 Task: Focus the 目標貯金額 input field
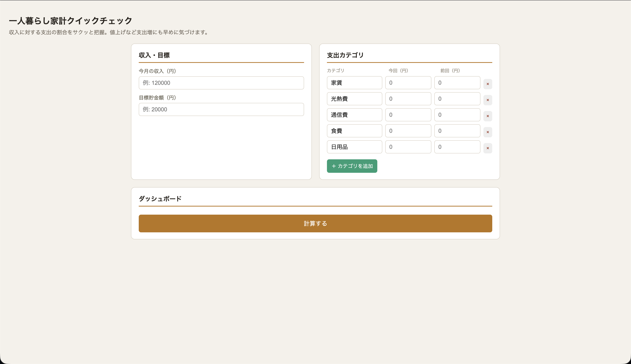(221, 109)
